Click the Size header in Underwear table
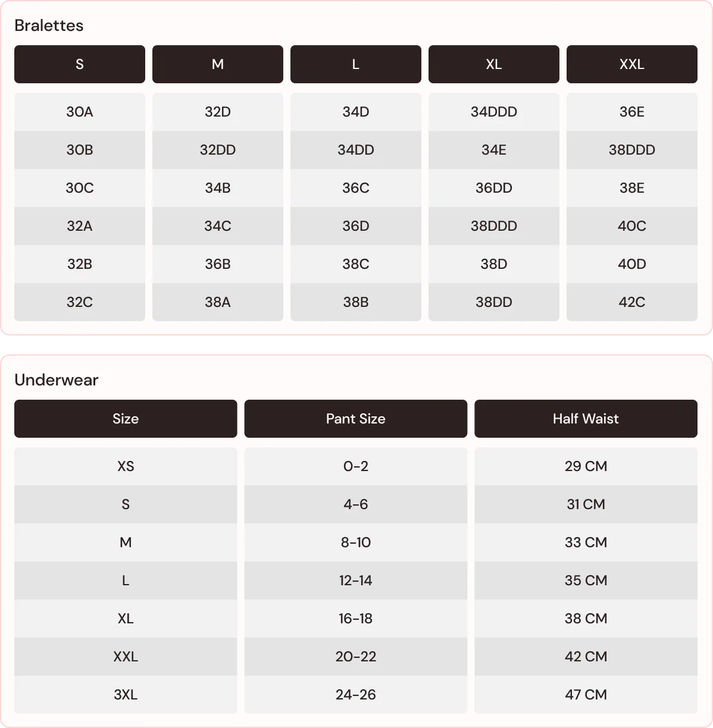 (x=126, y=419)
